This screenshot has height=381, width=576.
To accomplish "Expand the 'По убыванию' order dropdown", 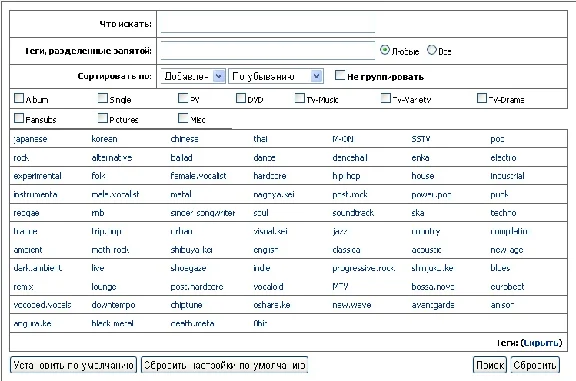I will click(x=276, y=76).
